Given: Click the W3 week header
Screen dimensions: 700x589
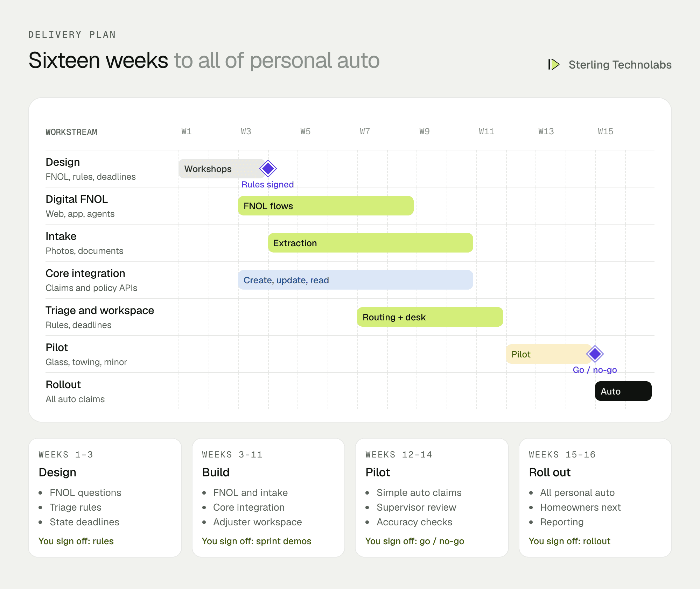Looking at the screenshot, I should click(246, 132).
